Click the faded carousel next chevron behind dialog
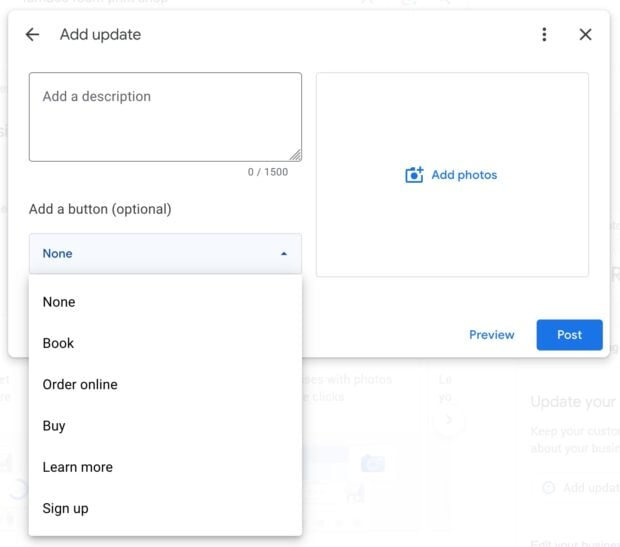The width and height of the screenshot is (620, 547). click(449, 420)
